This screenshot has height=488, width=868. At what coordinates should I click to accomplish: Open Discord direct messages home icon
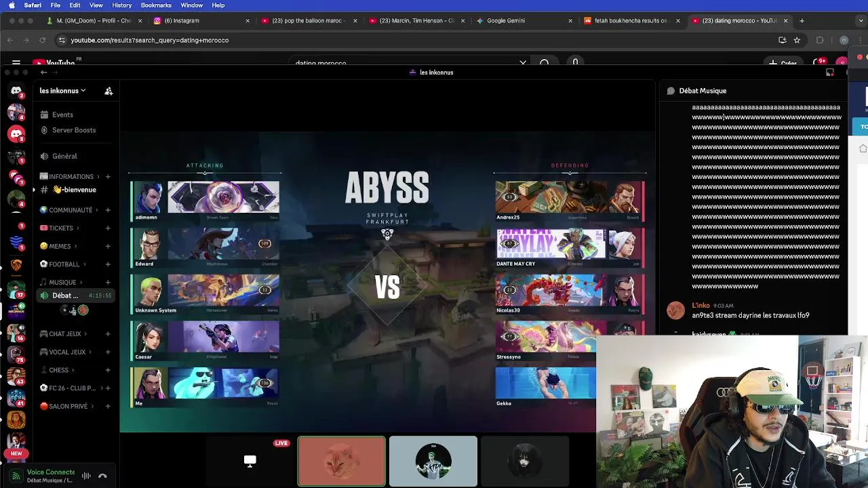16,90
